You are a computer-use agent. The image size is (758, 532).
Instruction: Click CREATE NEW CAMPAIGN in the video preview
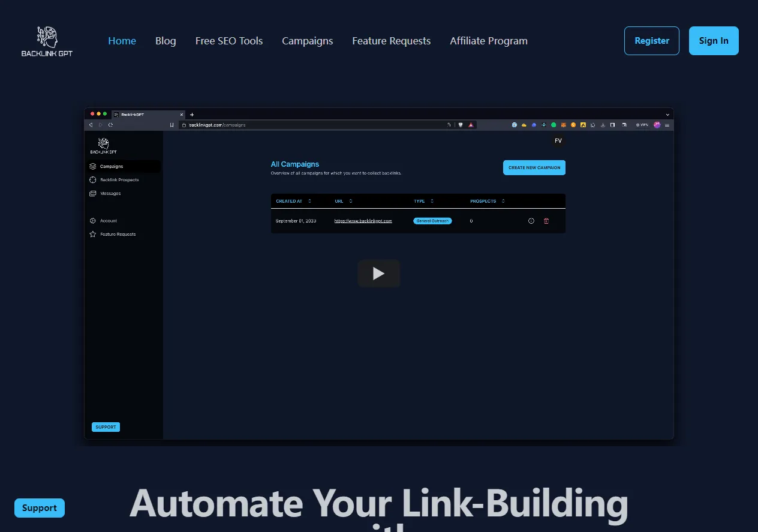[x=534, y=167]
